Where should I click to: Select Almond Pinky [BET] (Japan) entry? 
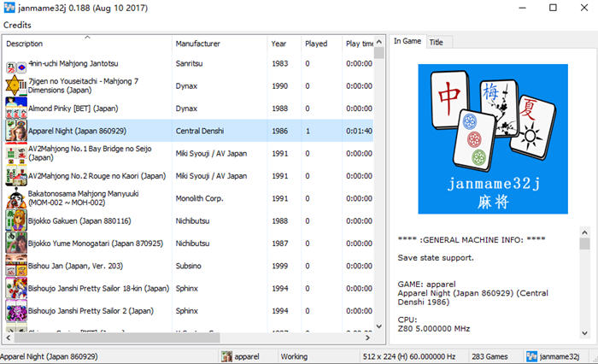[73, 109]
